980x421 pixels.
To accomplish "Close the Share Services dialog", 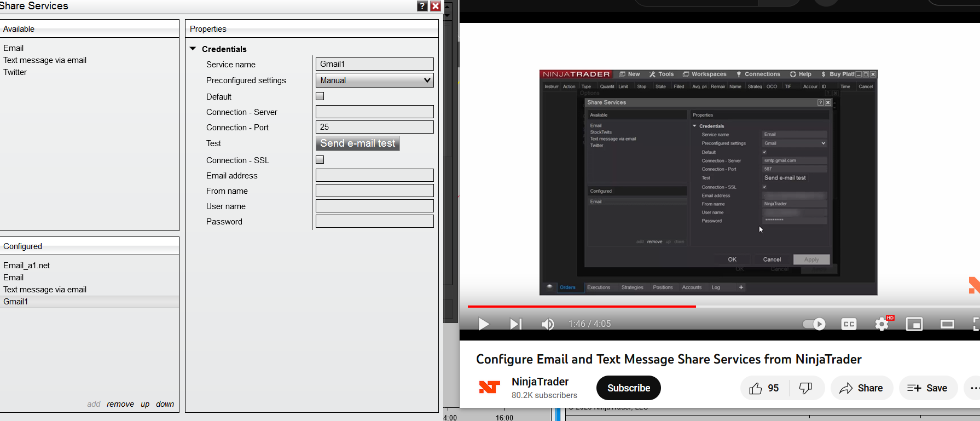I will click(436, 6).
